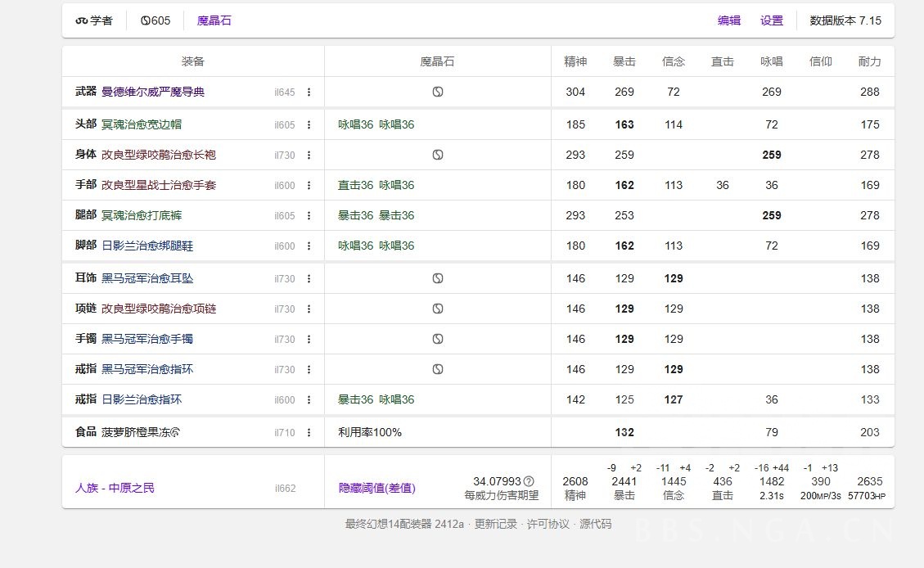Click the 黑马冠军治愈耳坠 gear name
Viewport: 924px width, 568px height.
click(x=146, y=278)
